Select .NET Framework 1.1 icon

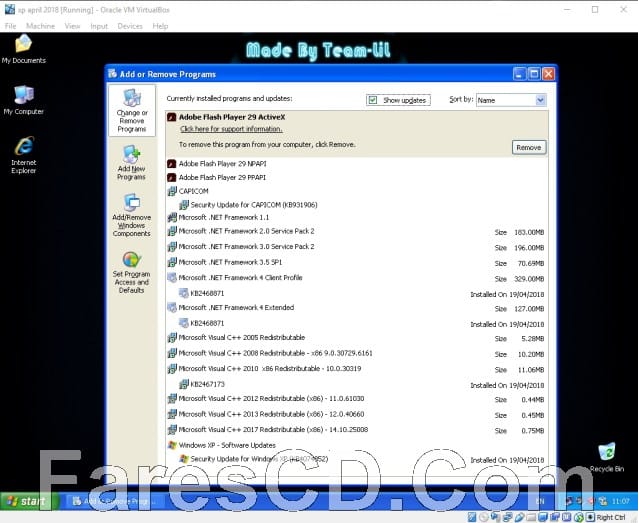(172, 218)
